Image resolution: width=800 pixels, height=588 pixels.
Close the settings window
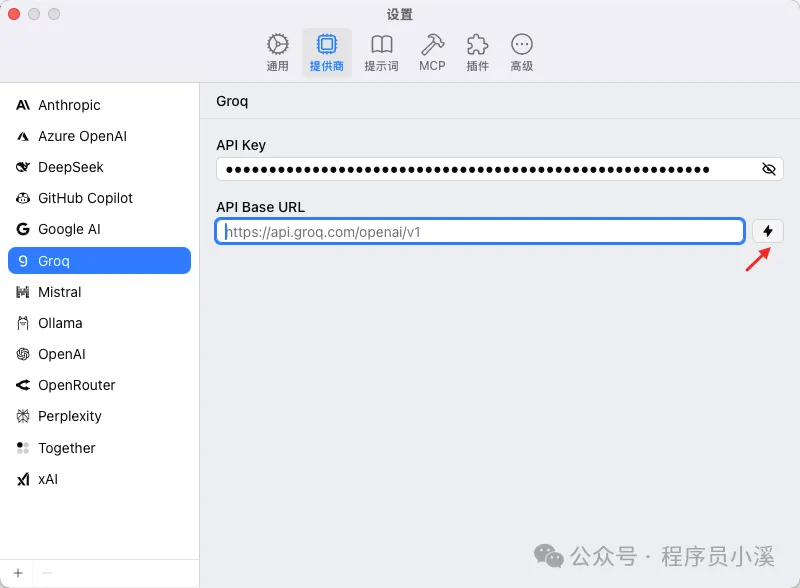pyautogui.click(x=14, y=14)
